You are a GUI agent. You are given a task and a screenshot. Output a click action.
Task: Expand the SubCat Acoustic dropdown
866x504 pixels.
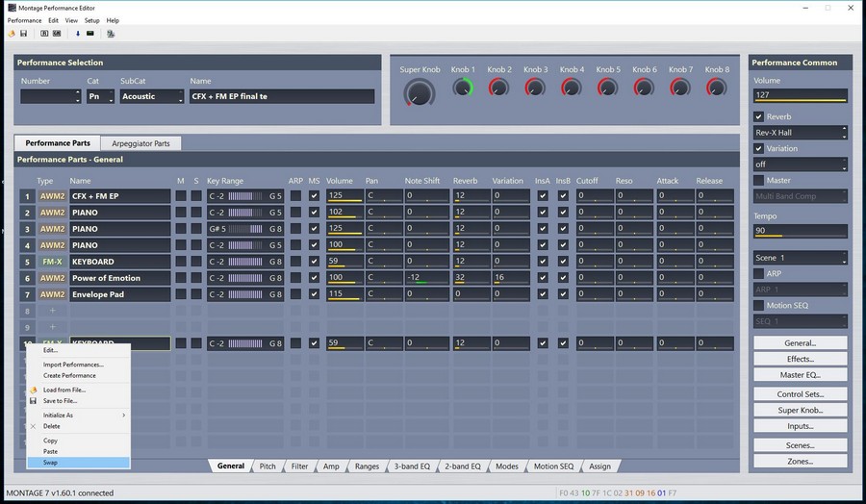[152, 96]
